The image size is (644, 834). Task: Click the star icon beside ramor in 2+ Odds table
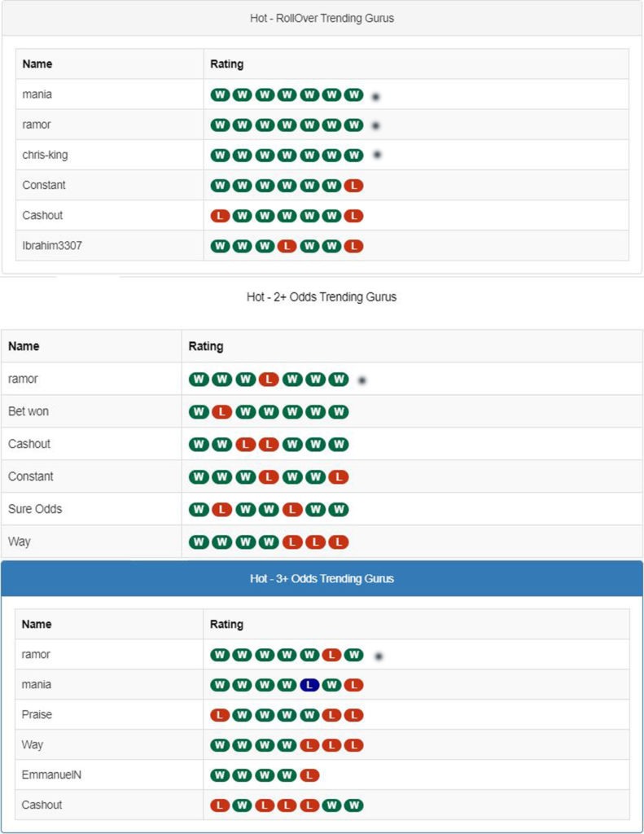point(362,380)
